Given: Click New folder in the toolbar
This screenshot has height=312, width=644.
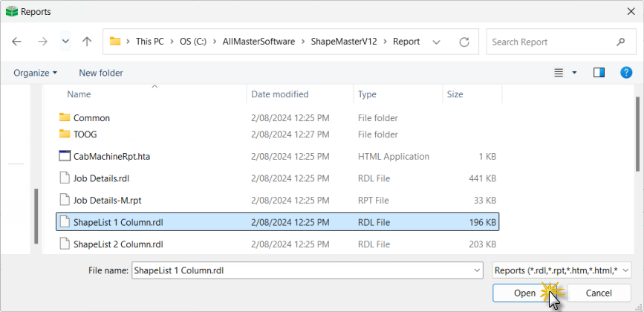Looking at the screenshot, I should [x=101, y=73].
